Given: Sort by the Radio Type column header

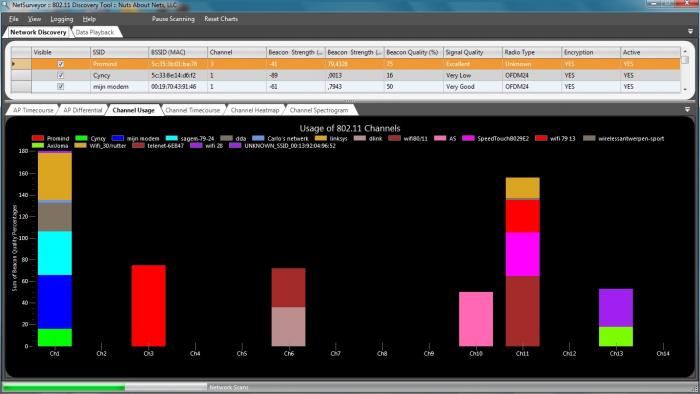Looking at the screenshot, I should [532, 52].
